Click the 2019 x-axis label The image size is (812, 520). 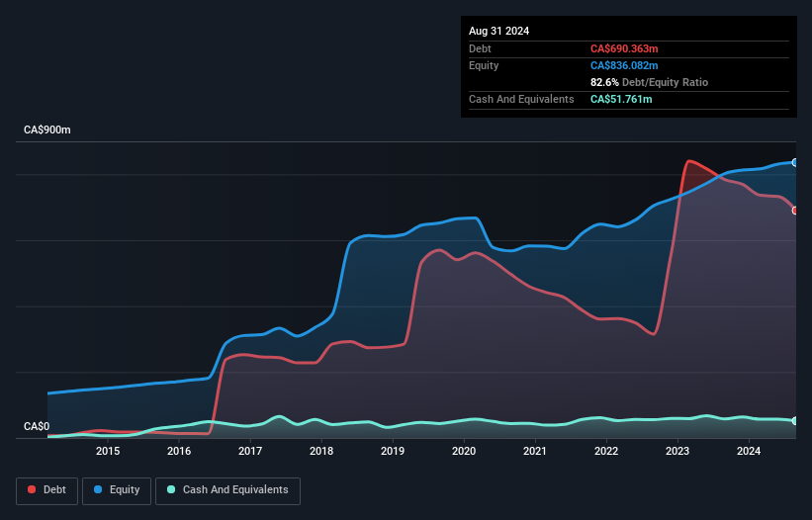coord(393,451)
